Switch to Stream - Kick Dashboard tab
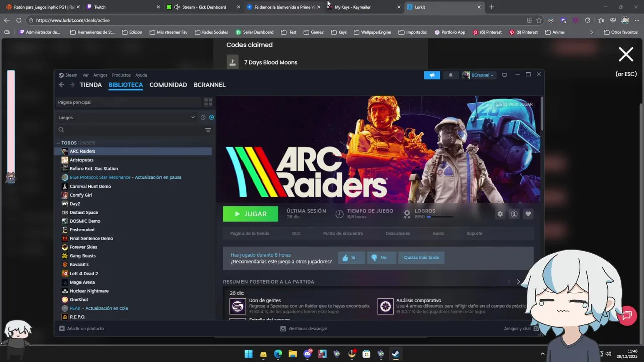Viewport: 644px width, 362px height. 204,7
